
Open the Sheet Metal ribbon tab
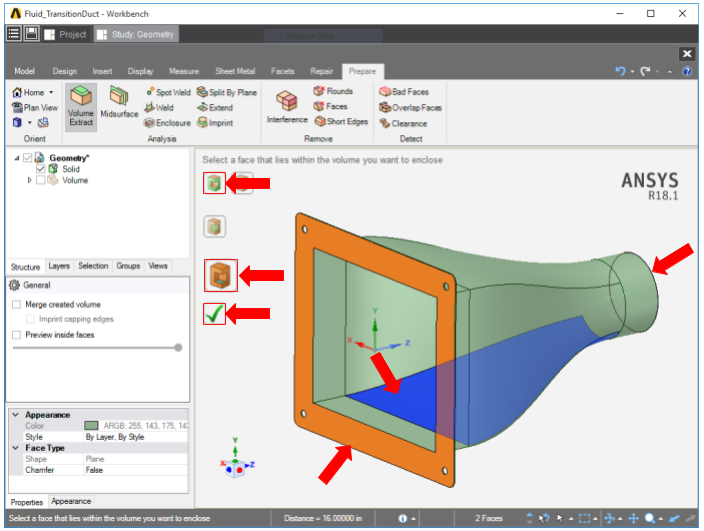pyautogui.click(x=235, y=71)
